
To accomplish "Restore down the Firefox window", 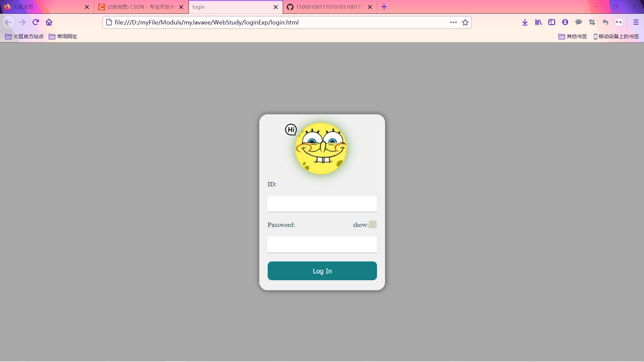I will click(x=615, y=7).
